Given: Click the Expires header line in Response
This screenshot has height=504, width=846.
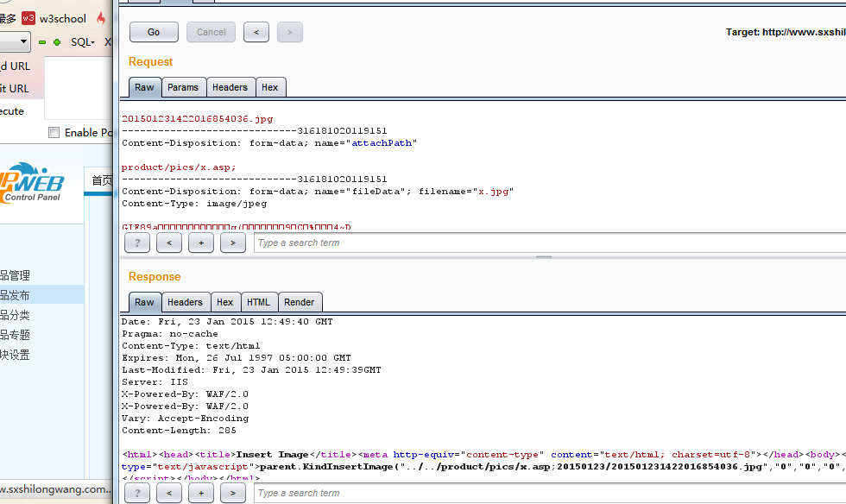Looking at the screenshot, I should coord(237,358).
